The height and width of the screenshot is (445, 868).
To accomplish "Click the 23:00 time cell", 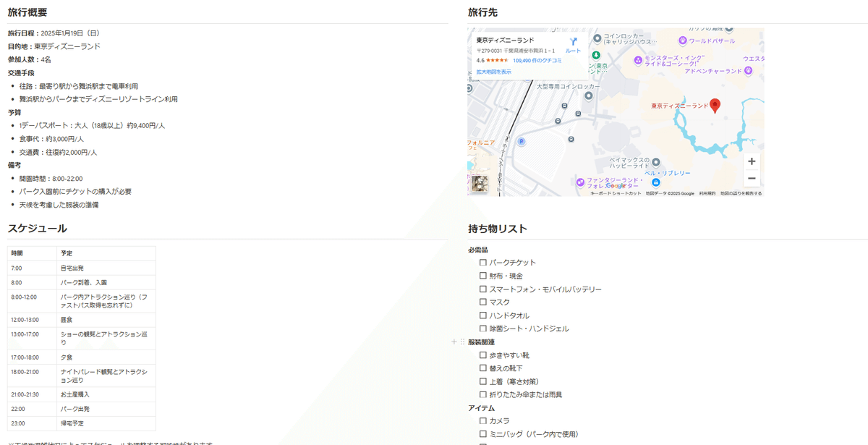I will [x=33, y=424].
